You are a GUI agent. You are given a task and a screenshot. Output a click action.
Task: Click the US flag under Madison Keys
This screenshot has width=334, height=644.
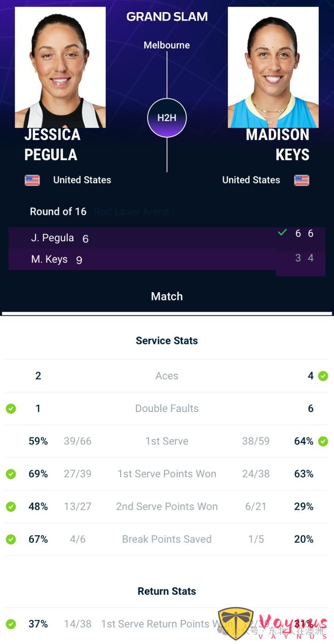coord(302,180)
